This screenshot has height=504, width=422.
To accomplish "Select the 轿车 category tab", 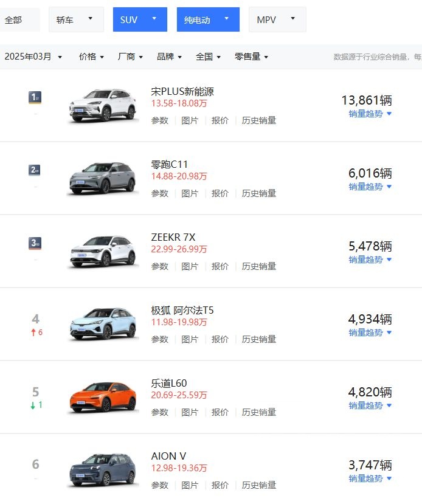I will (x=75, y=19).
